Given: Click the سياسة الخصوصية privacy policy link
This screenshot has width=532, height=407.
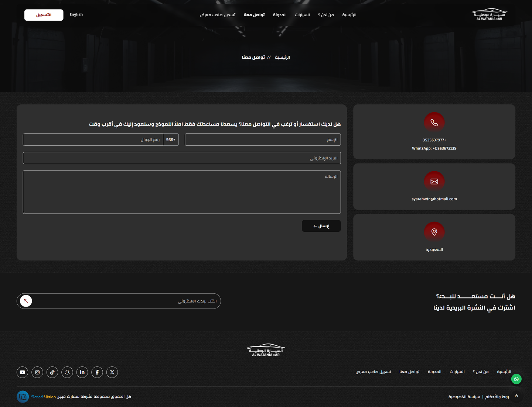Looking at the screenshot, I should click(x=464, y=397).
